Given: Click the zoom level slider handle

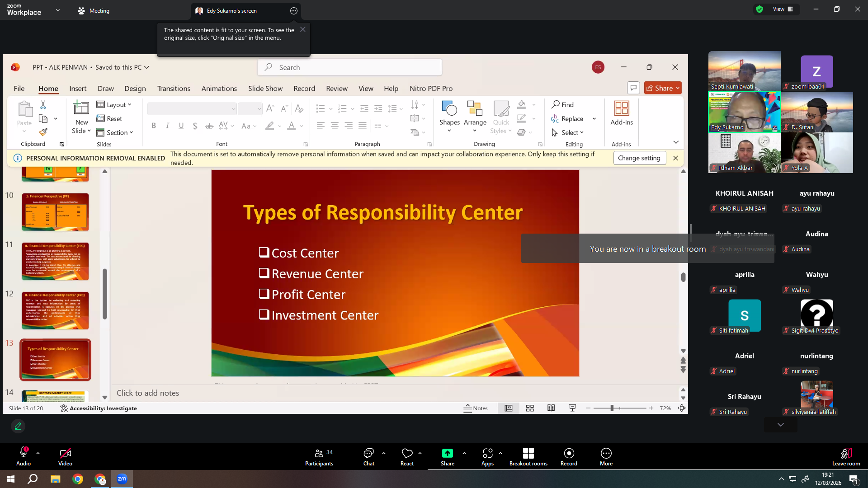Looking at the screenshot, I should (612, 408).
